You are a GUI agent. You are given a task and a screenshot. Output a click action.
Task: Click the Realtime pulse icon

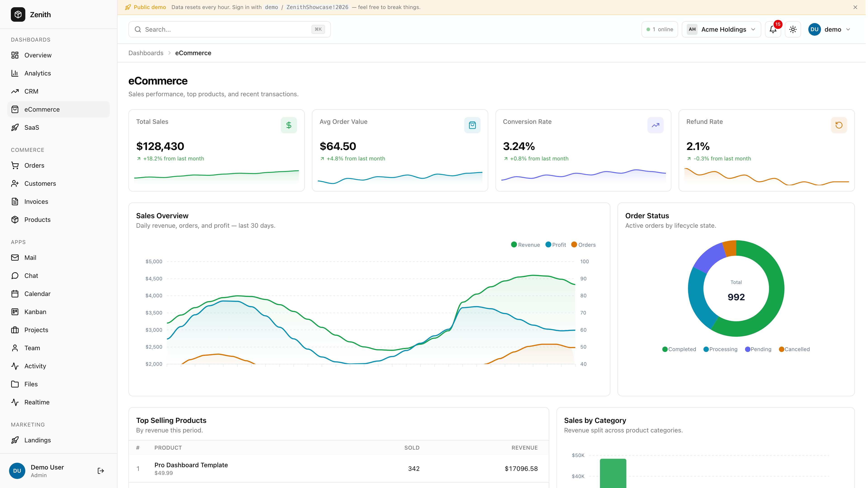pyautogui.click(x=15, y=402)
